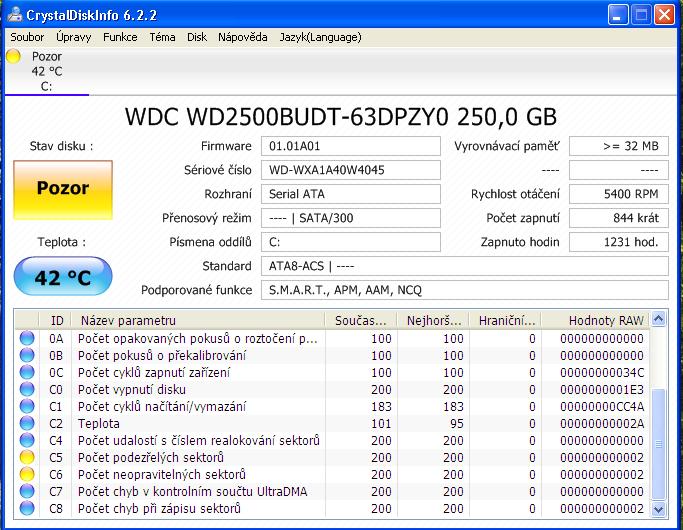Click blue status icon of row 0C
Viewport: 683px width, 530px height.
27,372
